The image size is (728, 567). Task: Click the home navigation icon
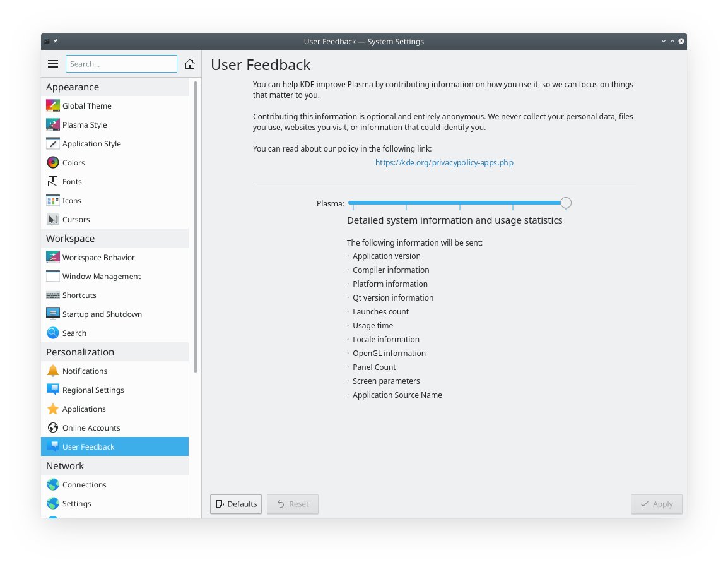click(189, 64)
